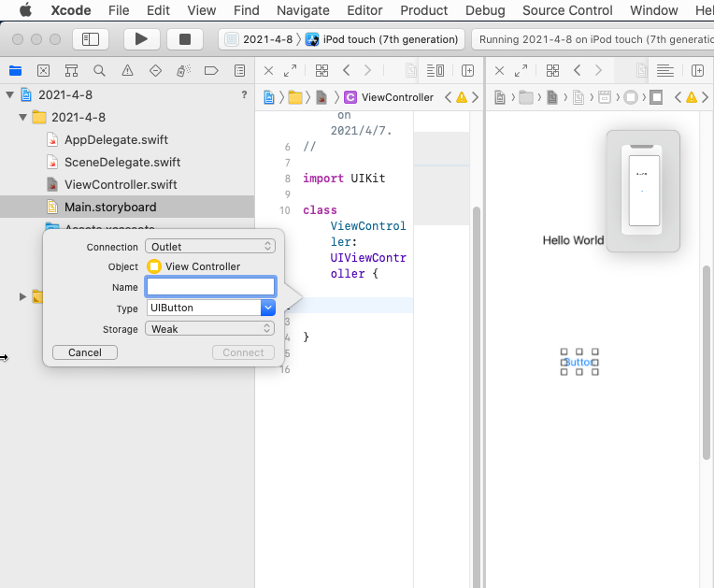
Task: Select Main.storyboard in navigator
Action: pos(127,207)
